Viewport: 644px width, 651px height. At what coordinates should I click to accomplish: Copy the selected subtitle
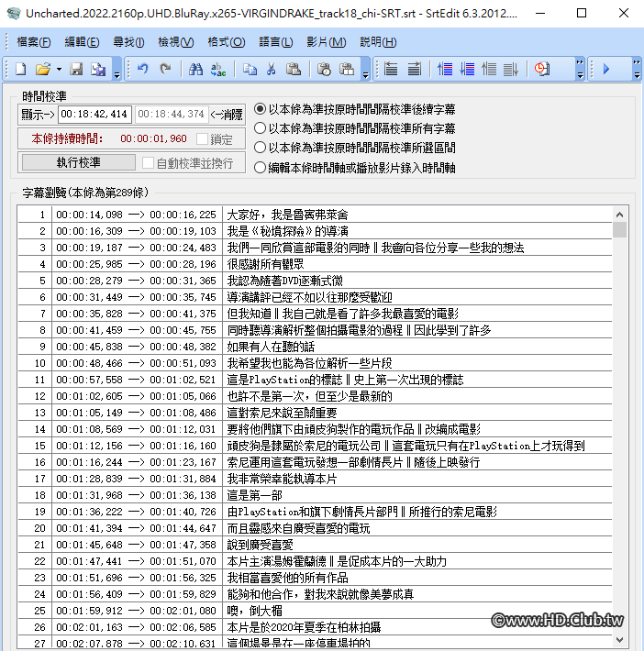tap(250, 69)
